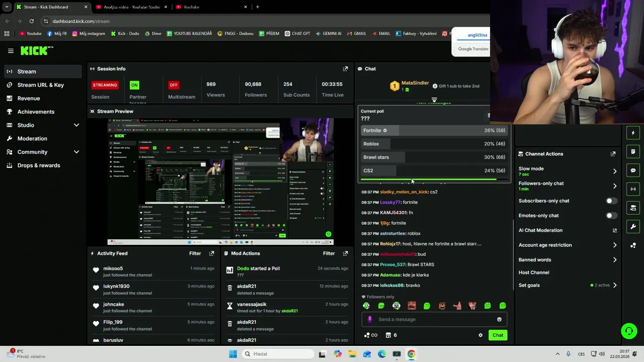Open the Microsoft Edge taskbar icon
Viewport: 644px width, 362px height.
pyautogui.click(x=382, y=354)
